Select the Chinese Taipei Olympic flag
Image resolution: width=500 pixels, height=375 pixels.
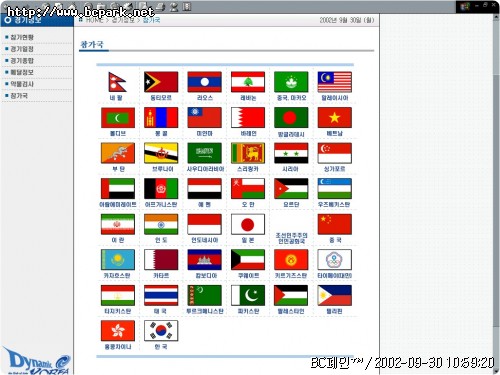coord(334,260)
